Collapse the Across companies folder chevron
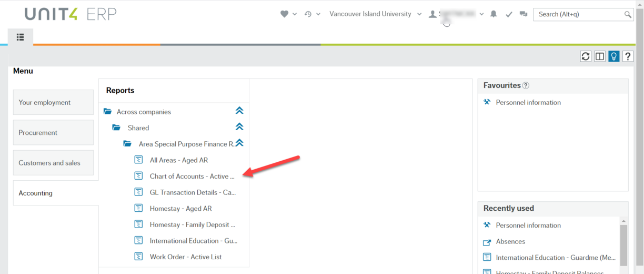Screen dimensions: 644x274 (239, 111)
